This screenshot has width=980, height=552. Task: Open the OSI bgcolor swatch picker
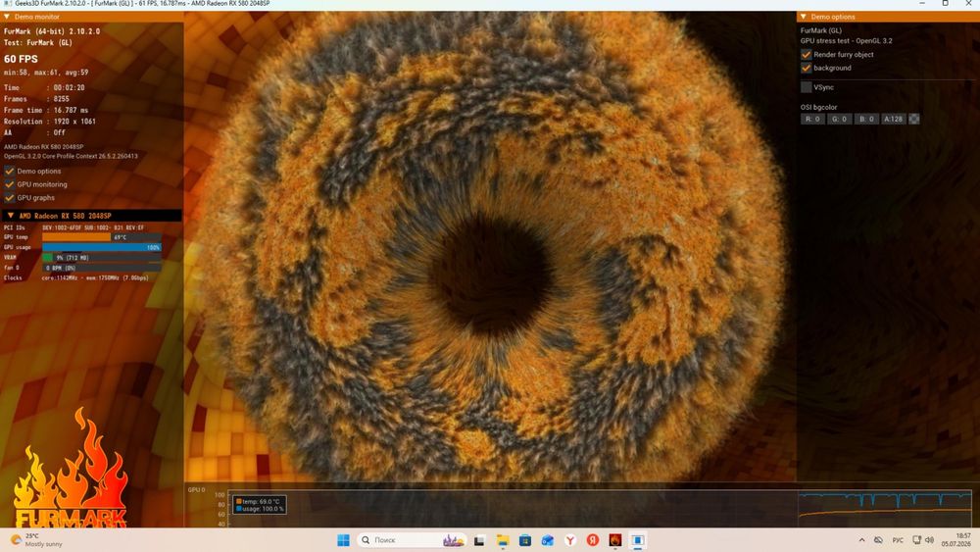click(913, 119)
